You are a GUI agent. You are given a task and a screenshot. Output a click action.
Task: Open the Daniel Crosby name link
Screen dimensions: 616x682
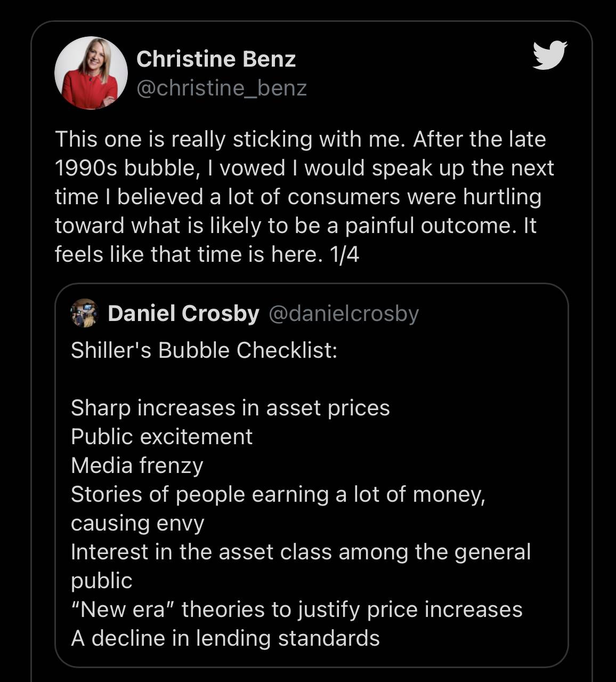[x=183, y=314]
